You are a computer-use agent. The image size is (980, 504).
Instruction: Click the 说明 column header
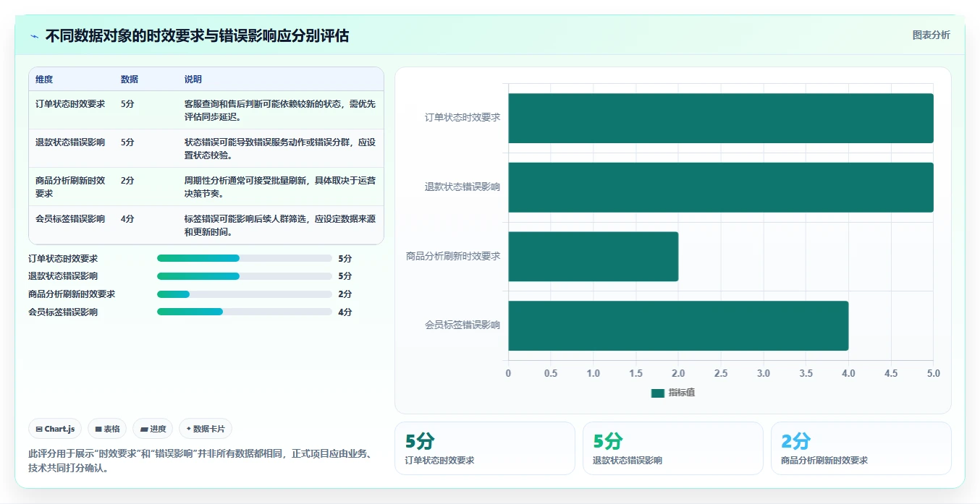click(x=193, y=80)
